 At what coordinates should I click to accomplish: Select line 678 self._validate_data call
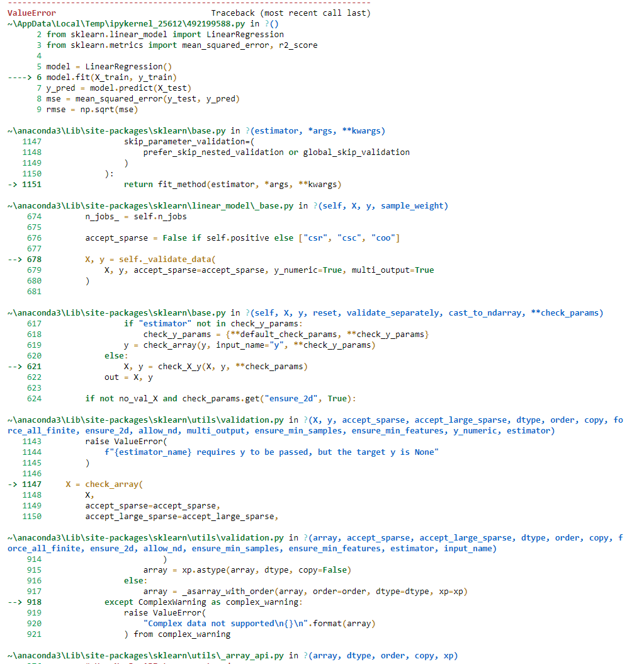tap(140, 259)
